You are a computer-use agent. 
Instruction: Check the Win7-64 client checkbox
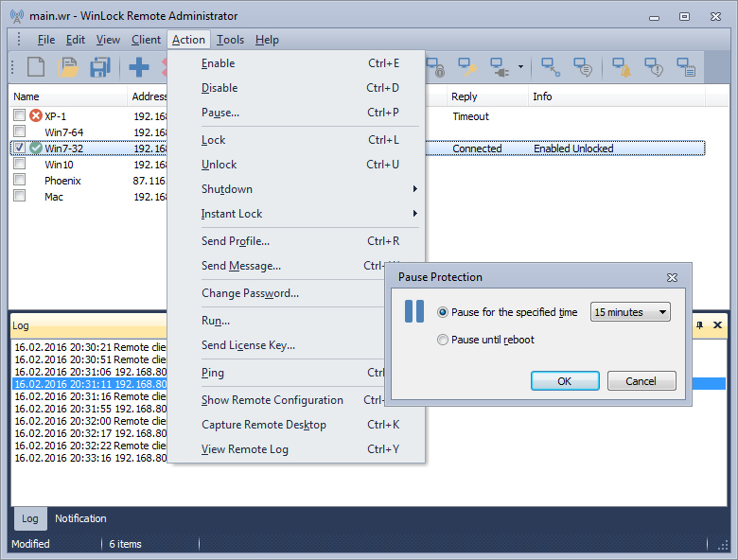[x=19, y=131]
